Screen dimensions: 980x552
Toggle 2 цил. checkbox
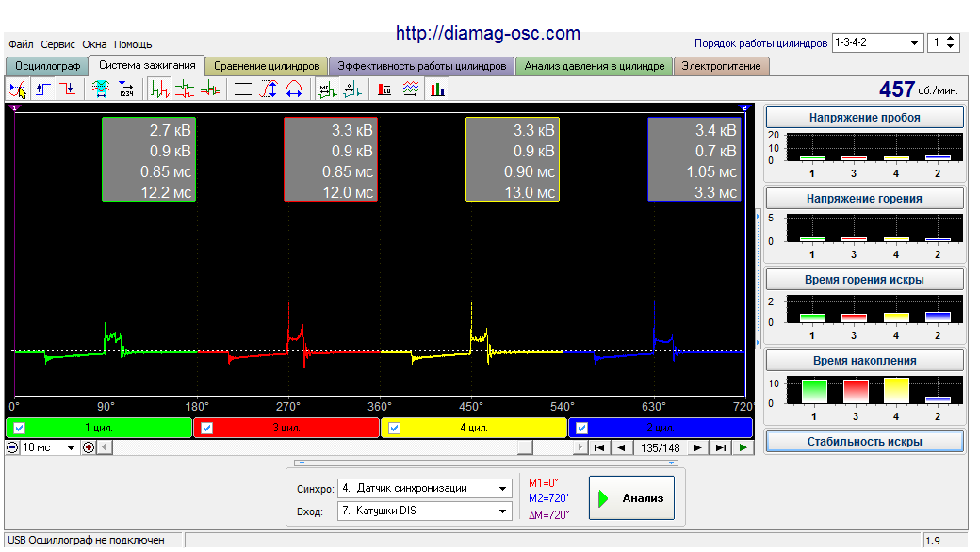[x=582, y=428]
